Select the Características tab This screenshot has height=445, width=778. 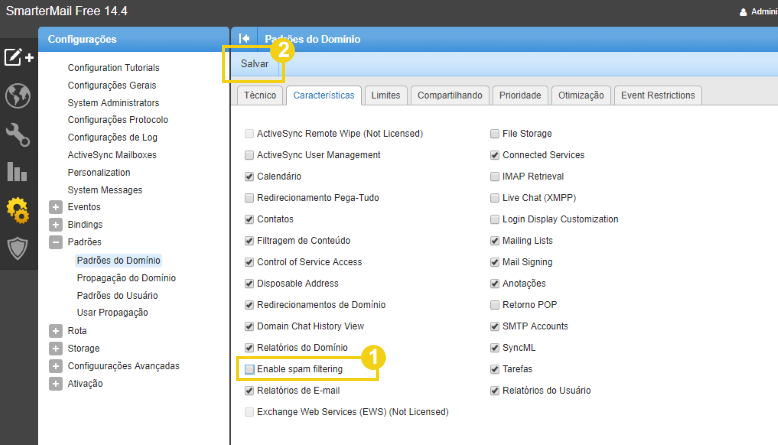pos(324,95)
